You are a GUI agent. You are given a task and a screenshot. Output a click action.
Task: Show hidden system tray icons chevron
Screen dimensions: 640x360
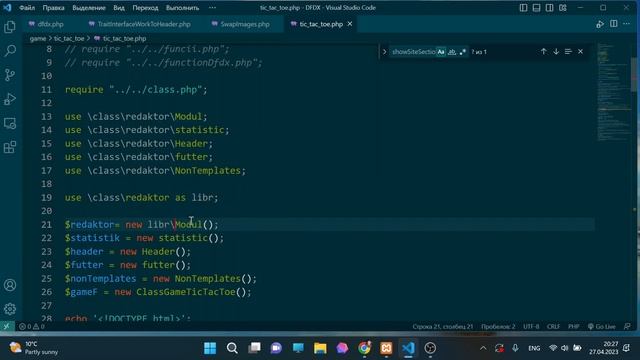(483, 348)
